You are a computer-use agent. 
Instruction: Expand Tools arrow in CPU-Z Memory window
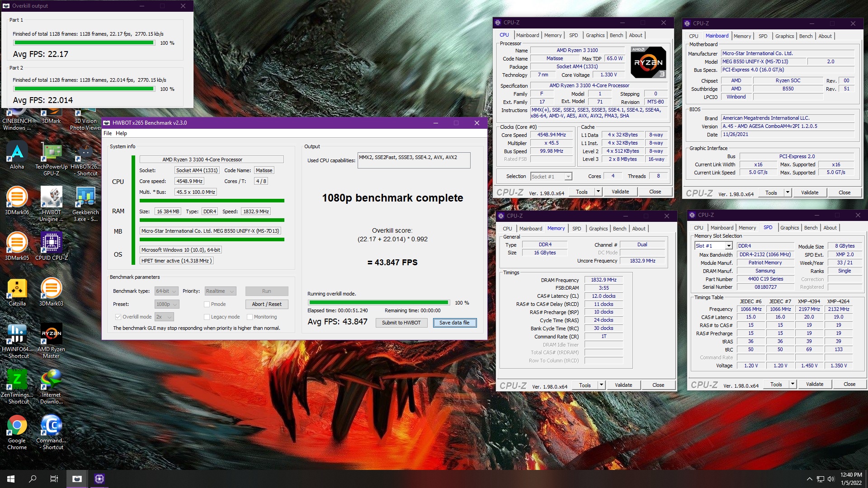pos(601,385)
